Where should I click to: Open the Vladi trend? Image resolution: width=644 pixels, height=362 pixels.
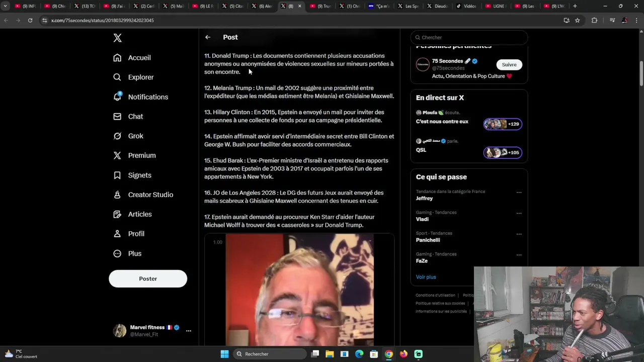click(x=422, y=219)
